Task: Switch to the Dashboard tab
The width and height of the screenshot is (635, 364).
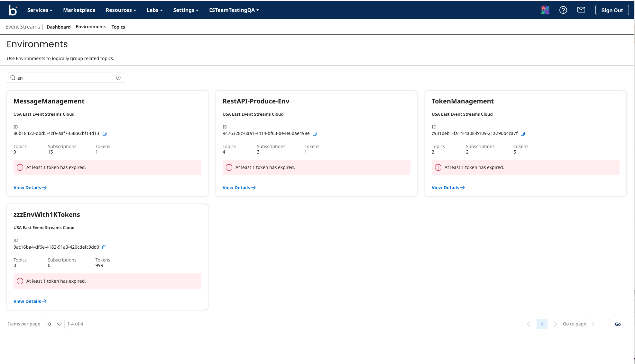Action: coord(59,27)
